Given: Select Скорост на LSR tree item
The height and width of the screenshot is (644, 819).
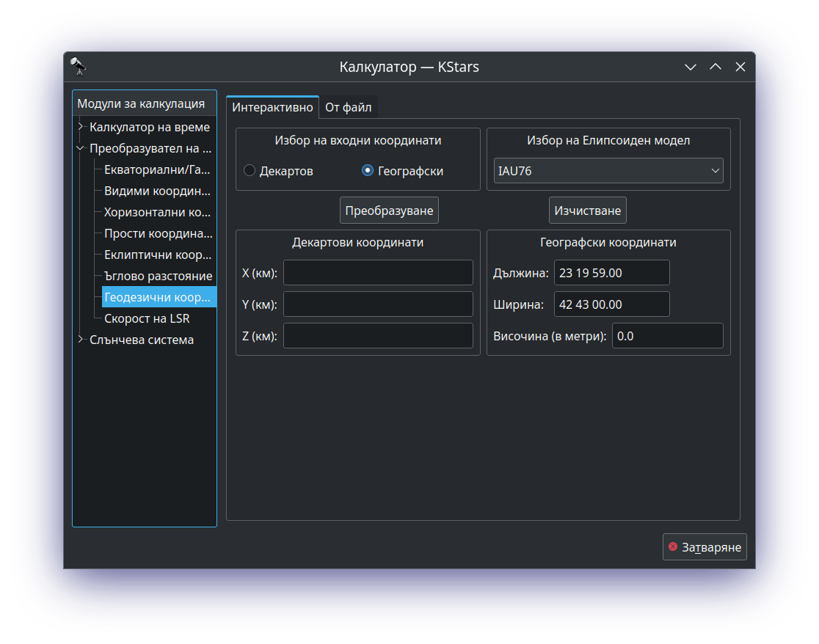Looking at the screenshot, I should click(147, 318).
